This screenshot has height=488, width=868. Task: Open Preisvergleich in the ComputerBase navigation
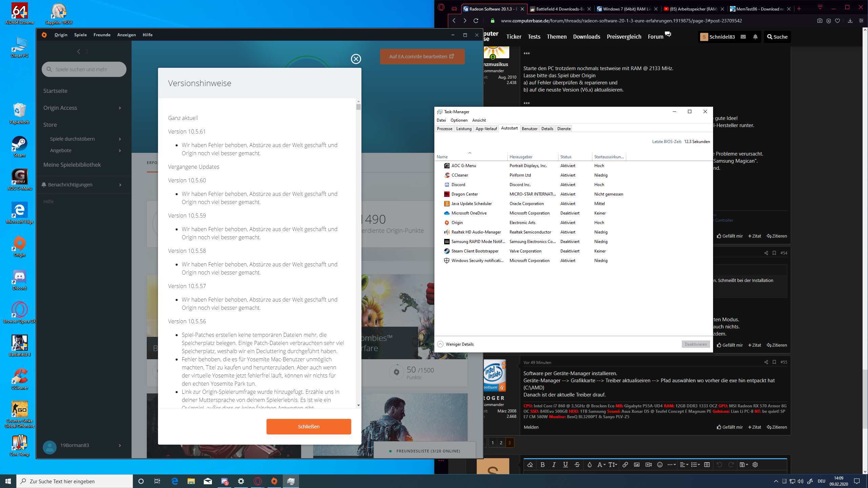pos(624,37)
